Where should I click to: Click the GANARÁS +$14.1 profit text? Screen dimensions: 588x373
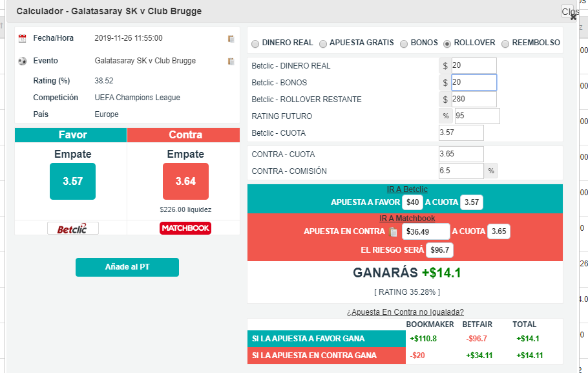[x=407, y=273]
